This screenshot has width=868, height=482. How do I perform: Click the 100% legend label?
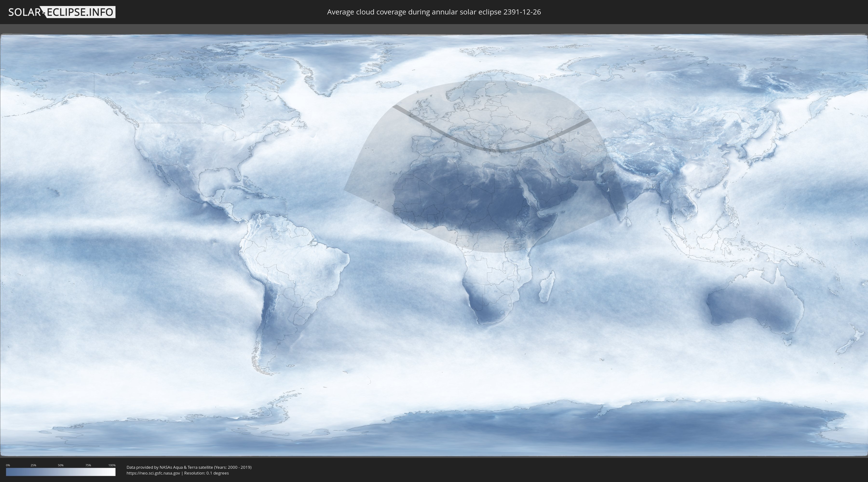pos(112,465)
